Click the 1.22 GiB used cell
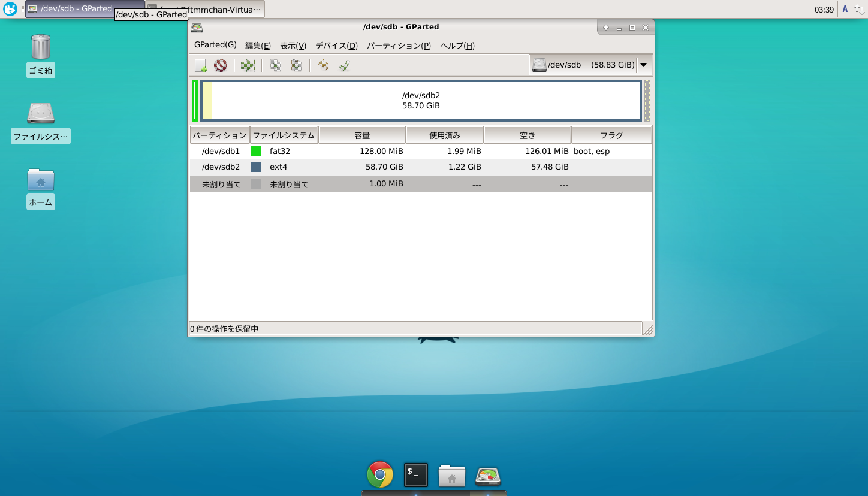Screen dimensions: 868x496 464,167
